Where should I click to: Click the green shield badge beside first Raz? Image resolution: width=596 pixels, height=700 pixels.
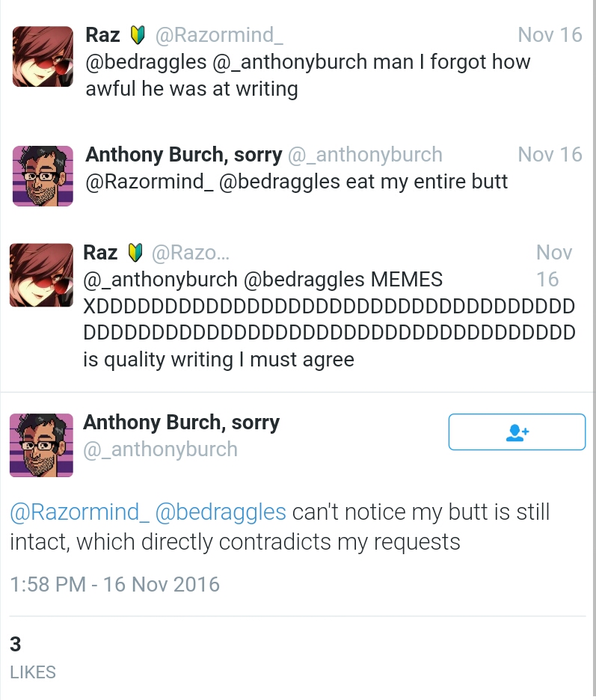pyautogui.click(x=138, y=35)
